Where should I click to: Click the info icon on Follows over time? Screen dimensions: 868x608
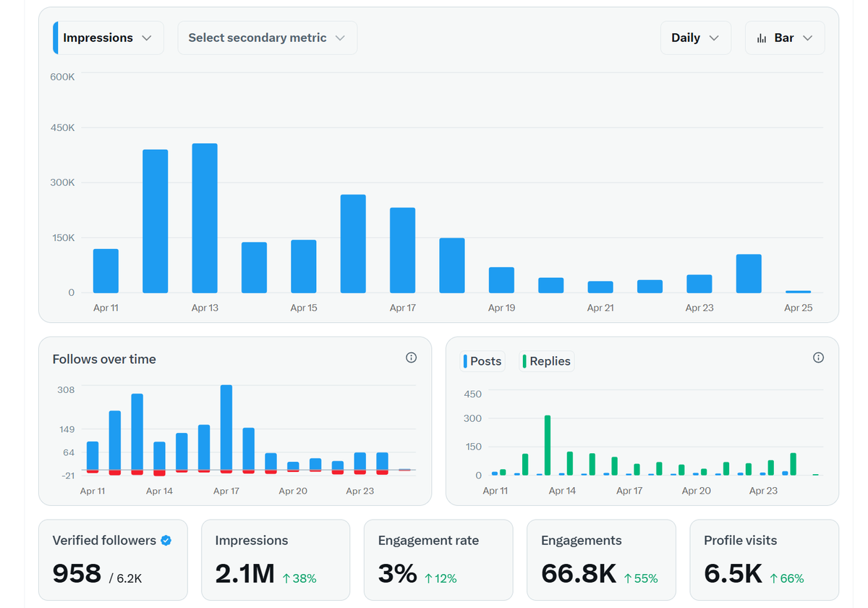412,358
